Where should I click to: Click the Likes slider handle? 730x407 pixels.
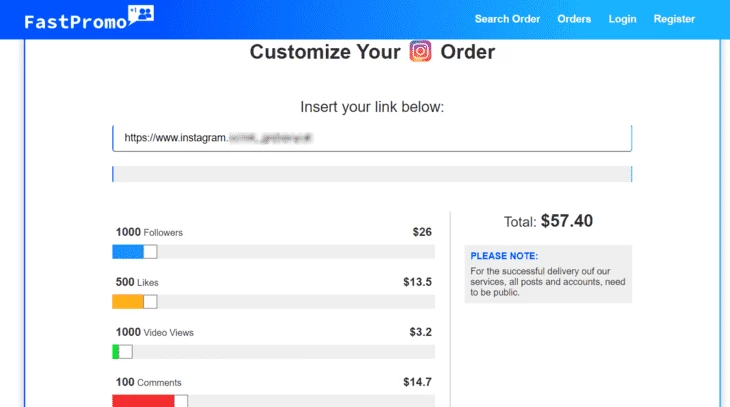tap(150, 302)
